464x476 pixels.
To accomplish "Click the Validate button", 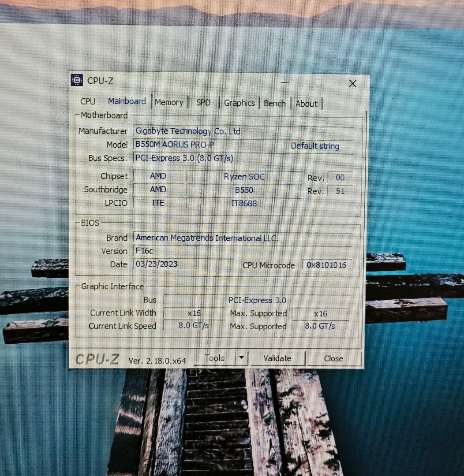I will point(277,358).
